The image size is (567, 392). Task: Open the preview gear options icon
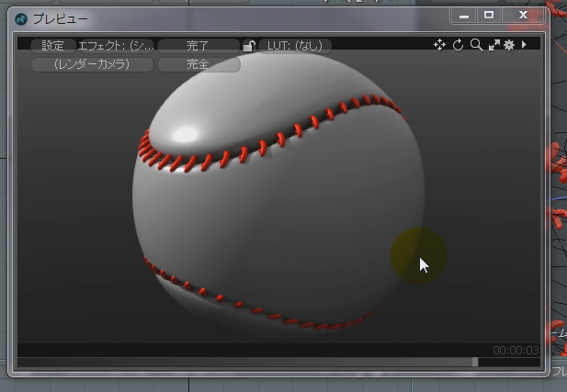pos(509,45)
